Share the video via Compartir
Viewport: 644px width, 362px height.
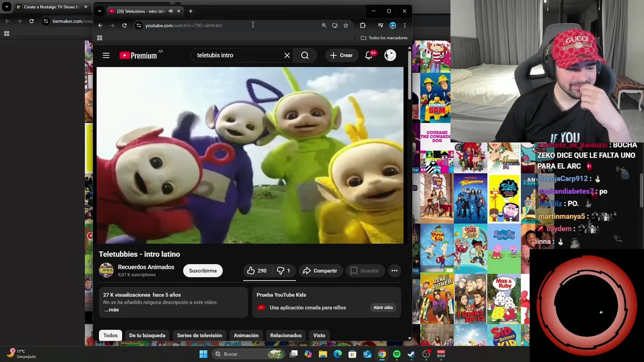coord(320,270)
